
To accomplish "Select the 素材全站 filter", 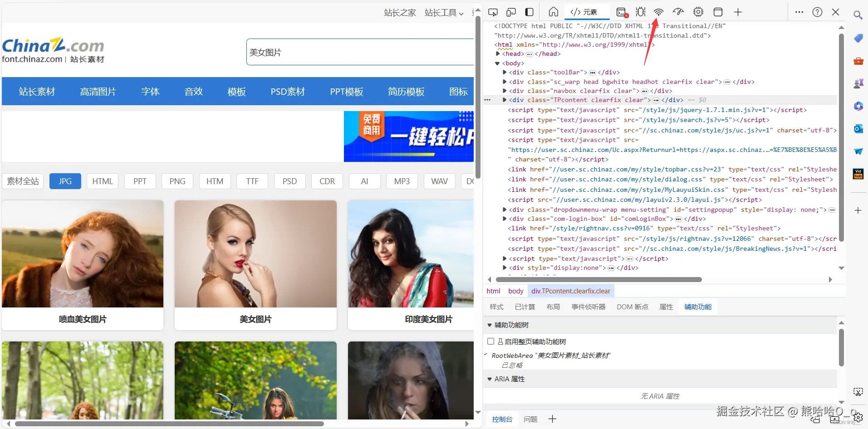I will tap(23, 181).
